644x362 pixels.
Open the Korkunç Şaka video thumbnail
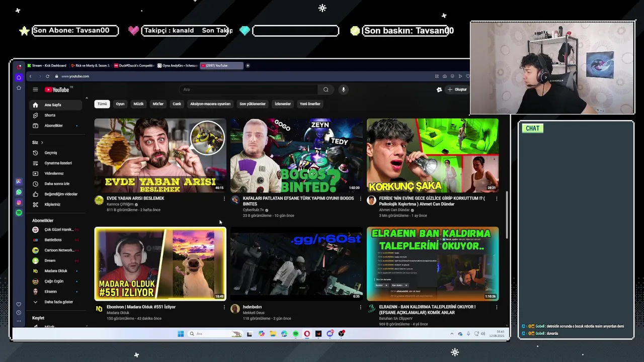(x=433, y=155)
